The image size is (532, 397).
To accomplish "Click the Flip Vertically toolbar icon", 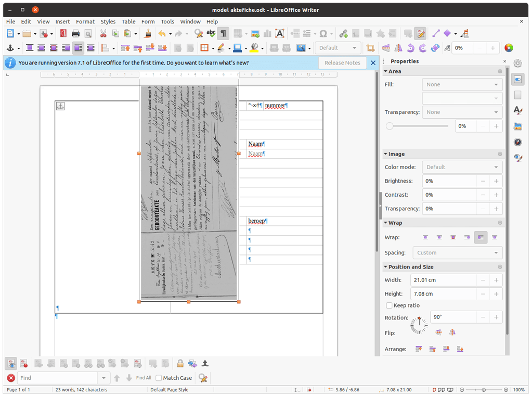I will click(386, 48).
